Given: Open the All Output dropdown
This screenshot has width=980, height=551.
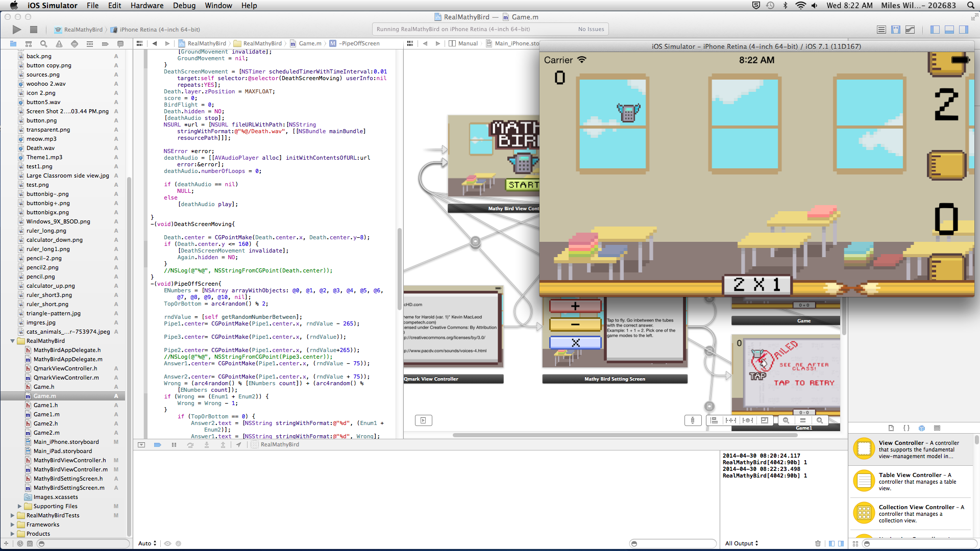Looking at the screenshot, I should (x=741, y=543).
